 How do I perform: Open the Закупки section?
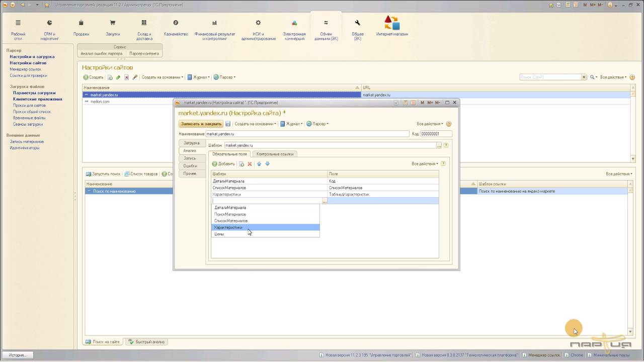[x=113, y=28]
